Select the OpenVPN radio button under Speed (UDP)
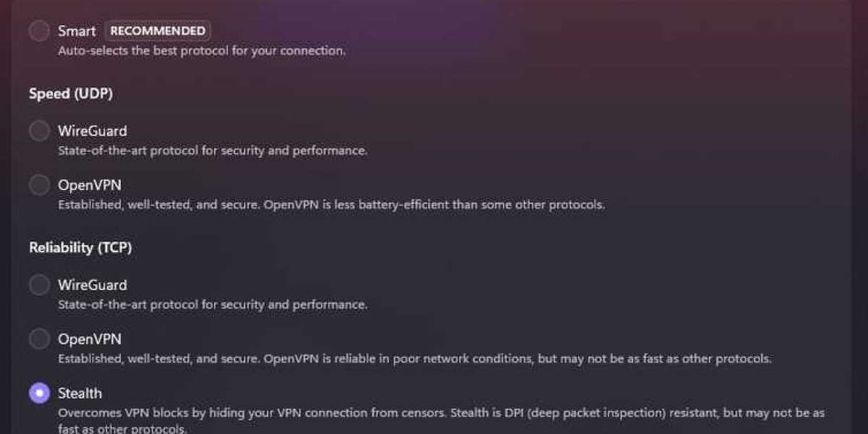868x434 pixels. 39,185
